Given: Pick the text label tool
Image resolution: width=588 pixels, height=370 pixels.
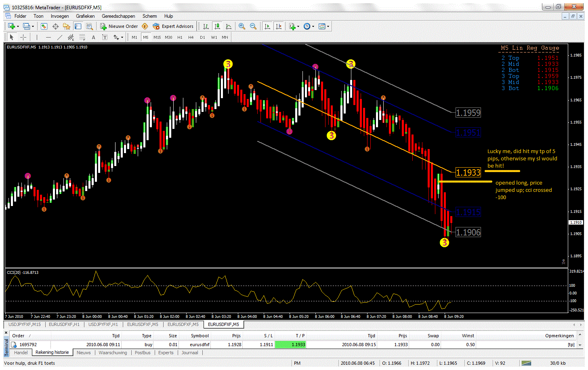Looking at the screenshot, I should [93, 37].
